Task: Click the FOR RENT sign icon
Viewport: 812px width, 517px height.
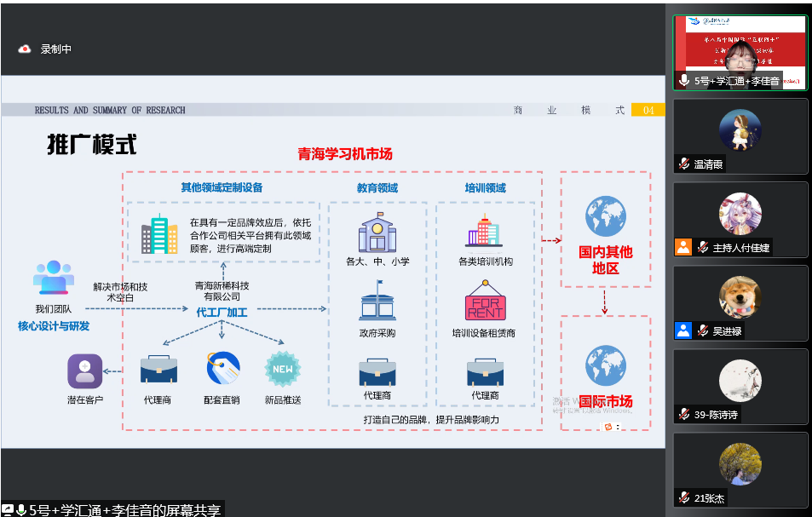Action: click(x=485, y=302)
